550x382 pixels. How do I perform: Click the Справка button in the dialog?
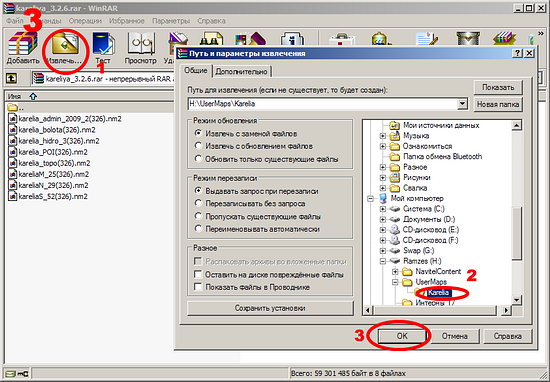(507, 336)
